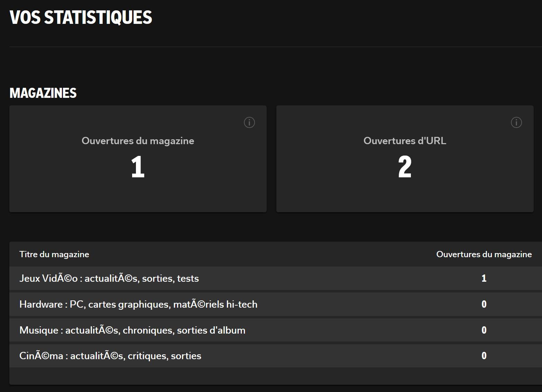Viewport: 542px width, 392px height.
Task: Select the Cinéma magazine row title
Action: (x=110, y=356)
